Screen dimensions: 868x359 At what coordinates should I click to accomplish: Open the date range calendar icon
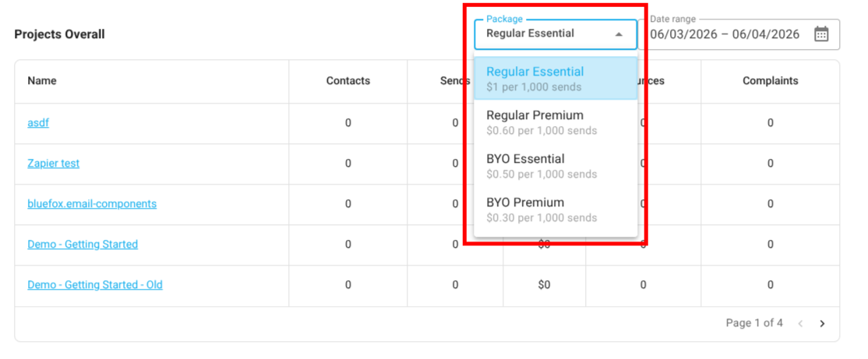point(821,34)
